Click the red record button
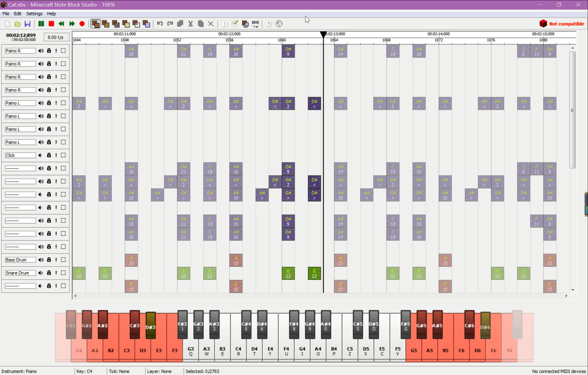588x375 pixels. click(82, 24)
